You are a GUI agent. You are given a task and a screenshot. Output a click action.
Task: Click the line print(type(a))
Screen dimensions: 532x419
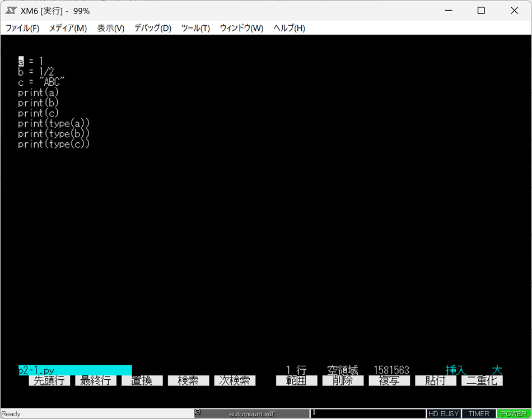click(54, 123)
